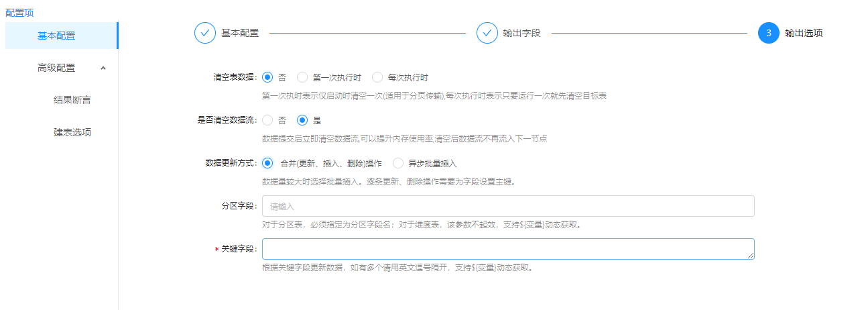Open the 高级配置 sidebar section
This screenshot has height=310, width=868.
tap(56, 68)
